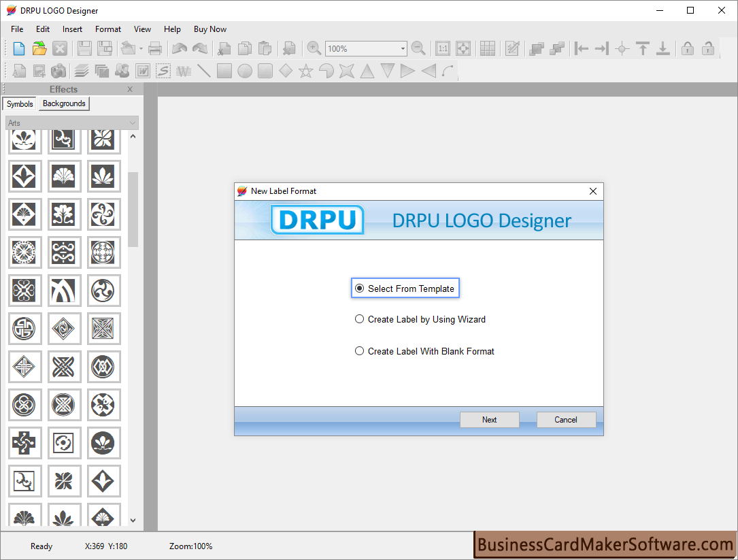The width and height of the screenshot is (738, 560).
Task: Click the Triangle shape tool
Action: (x=367, y=71)
